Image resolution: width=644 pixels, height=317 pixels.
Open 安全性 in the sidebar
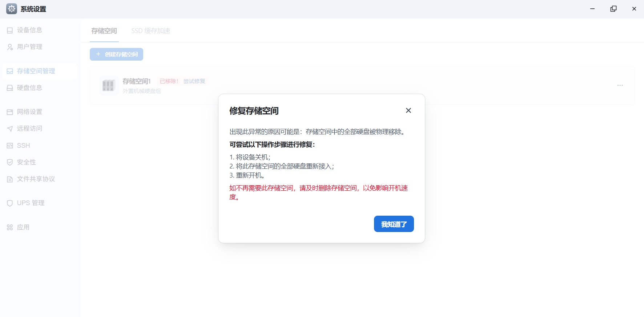[40, 162]
